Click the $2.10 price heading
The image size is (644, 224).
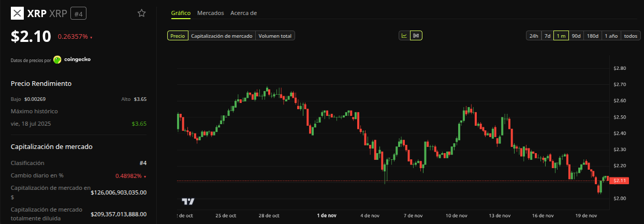31,37
